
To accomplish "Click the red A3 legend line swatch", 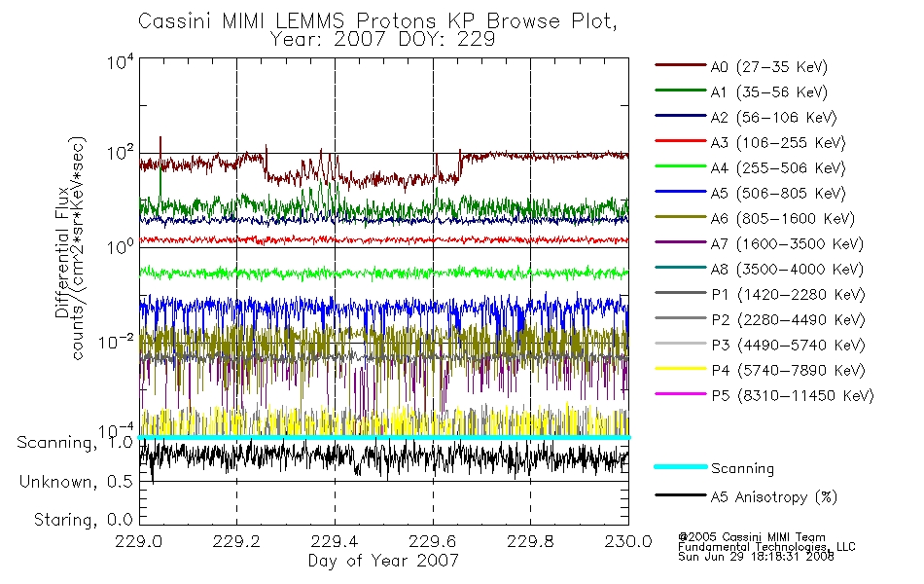I will (x=680, y=141).
